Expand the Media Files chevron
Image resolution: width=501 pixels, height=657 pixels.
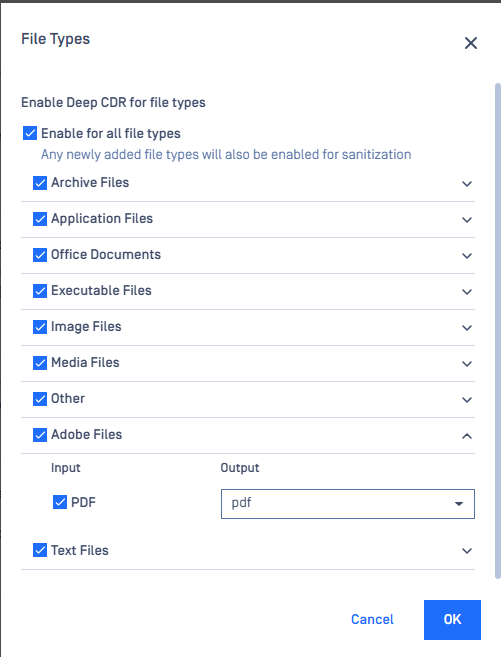[467, 364]
